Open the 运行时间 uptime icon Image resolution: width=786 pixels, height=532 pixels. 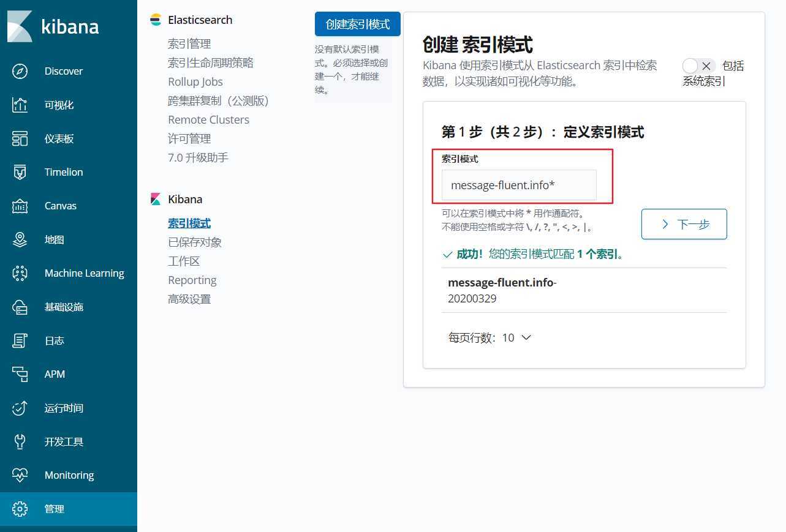coord(20,408)
